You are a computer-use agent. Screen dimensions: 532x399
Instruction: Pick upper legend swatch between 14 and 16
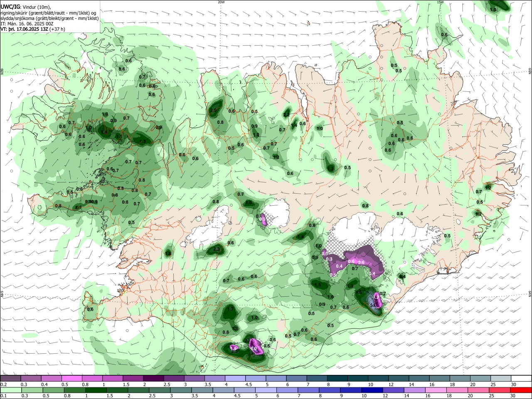tap(419, 378)
